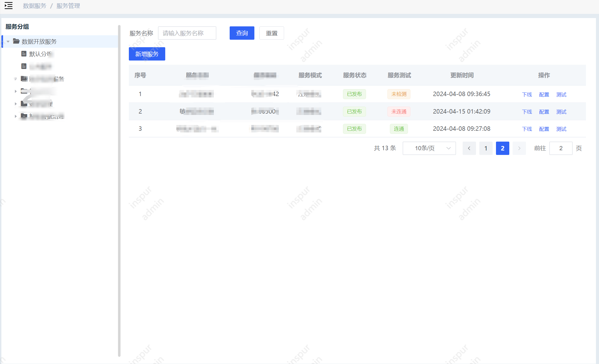Click the 序号 column header
599x364 pixels.
tap(140, 75)
